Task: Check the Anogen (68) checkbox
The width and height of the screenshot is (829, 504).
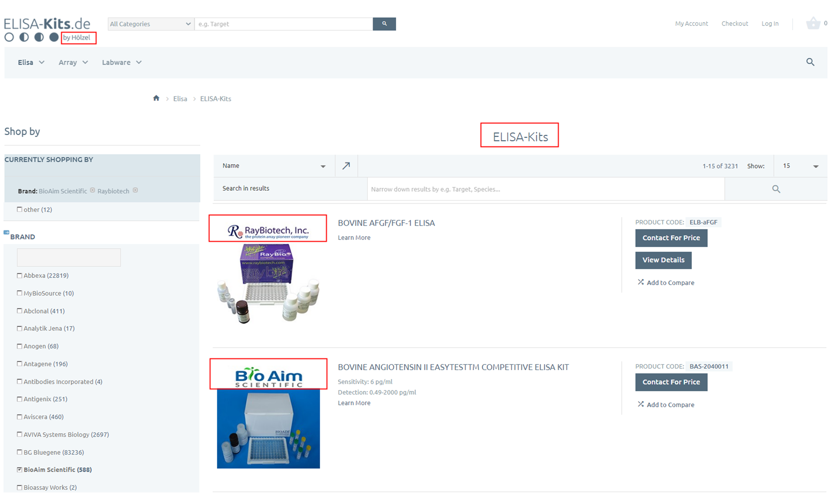Action: [20, 346]
